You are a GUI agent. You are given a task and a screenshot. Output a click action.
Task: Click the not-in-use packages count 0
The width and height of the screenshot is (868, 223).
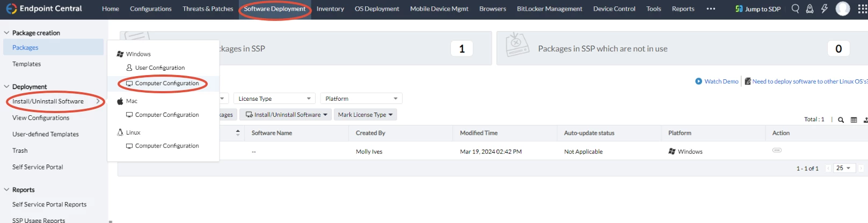[x=838, y=49]
